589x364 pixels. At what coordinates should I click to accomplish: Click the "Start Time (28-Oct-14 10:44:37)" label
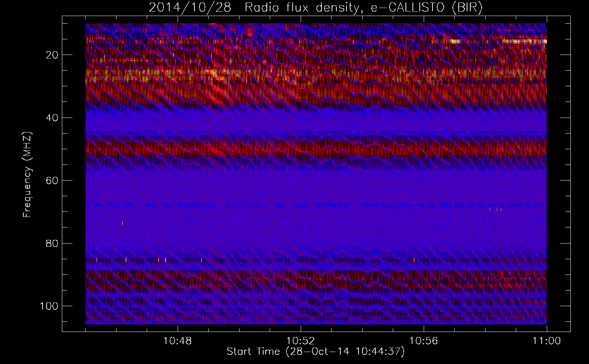(316, 352)
